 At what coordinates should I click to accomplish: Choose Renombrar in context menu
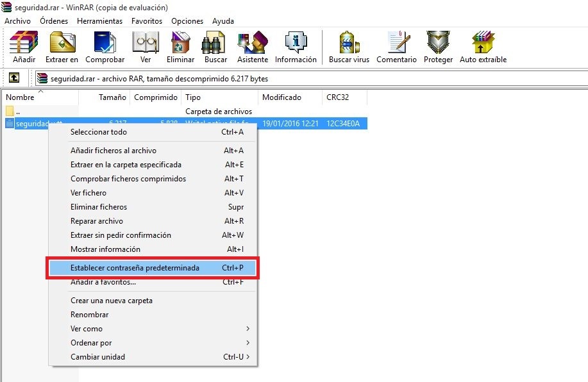click(153, 315)
